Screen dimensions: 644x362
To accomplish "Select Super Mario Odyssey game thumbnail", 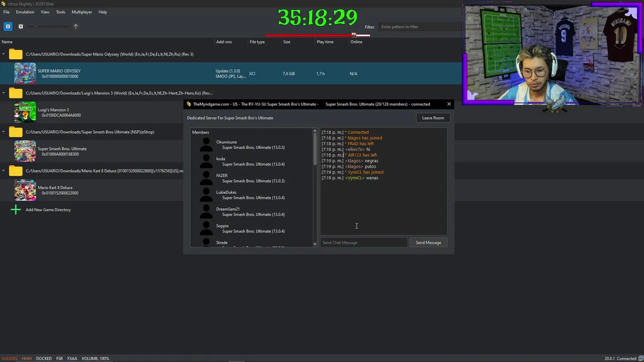I will [x=25, y=73].
